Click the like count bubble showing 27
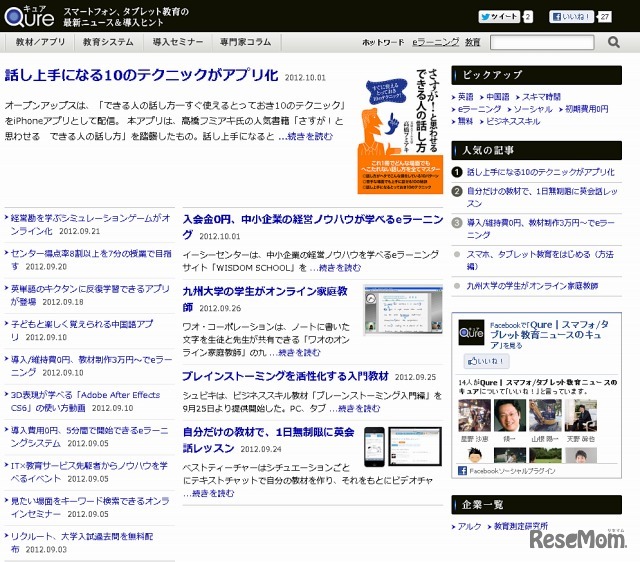Viewport: 640px width, 562px height. 604,17
